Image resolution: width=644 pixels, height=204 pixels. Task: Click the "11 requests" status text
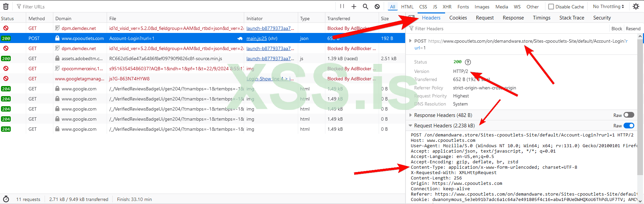pos(28,199)
